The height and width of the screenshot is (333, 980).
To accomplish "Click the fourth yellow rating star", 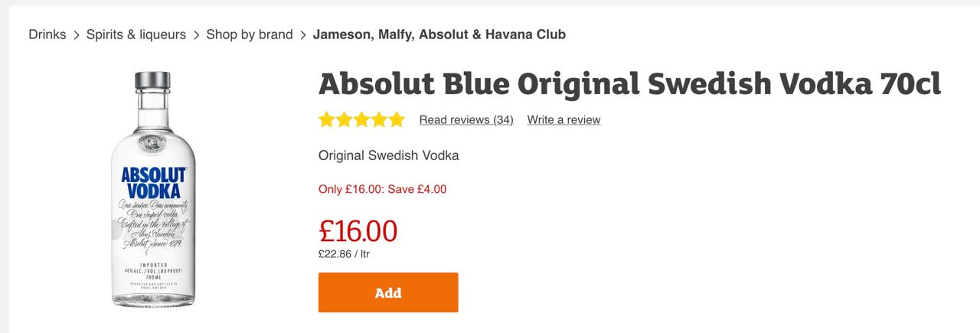I will (379, 119).
